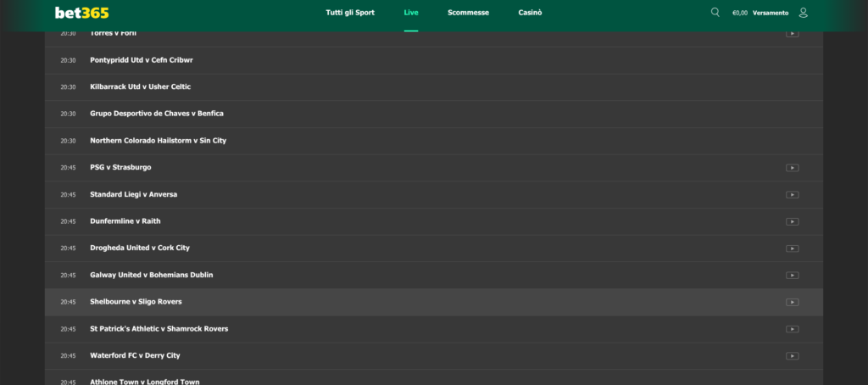Open the Tutti gli Sport menu
This screenshot has width=868, height=385.
[350, 13]
